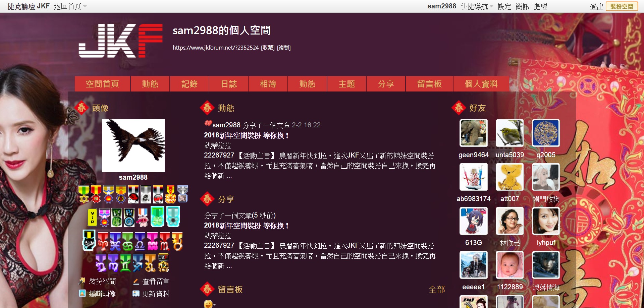The width and height of the screenshot is (644, 308).
Task: Click the 裝扮空間 wand icon
Action: tap(82, 281)
